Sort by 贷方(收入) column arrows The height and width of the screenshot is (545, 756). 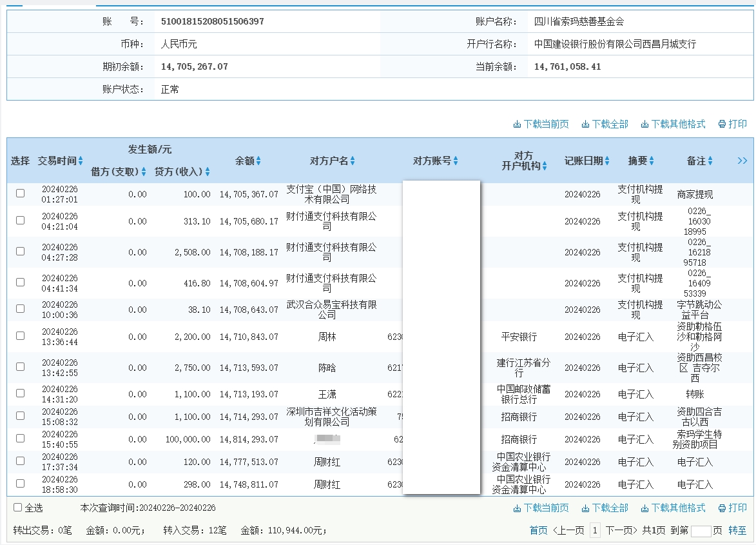[x=208, y=172]
